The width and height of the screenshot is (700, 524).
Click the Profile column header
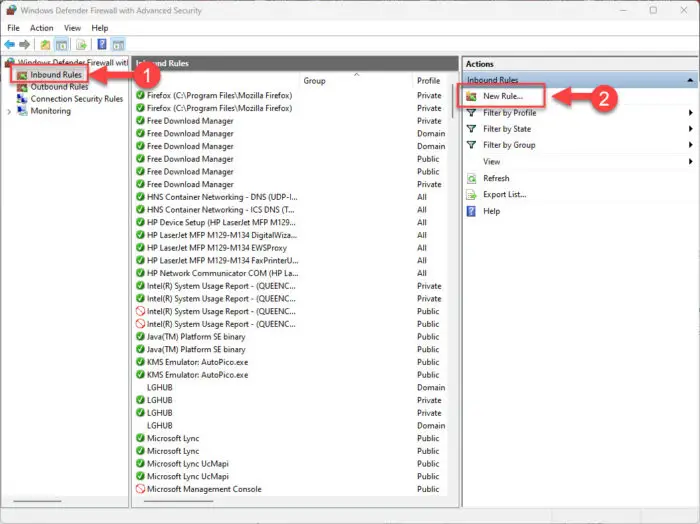click(429, 81)
